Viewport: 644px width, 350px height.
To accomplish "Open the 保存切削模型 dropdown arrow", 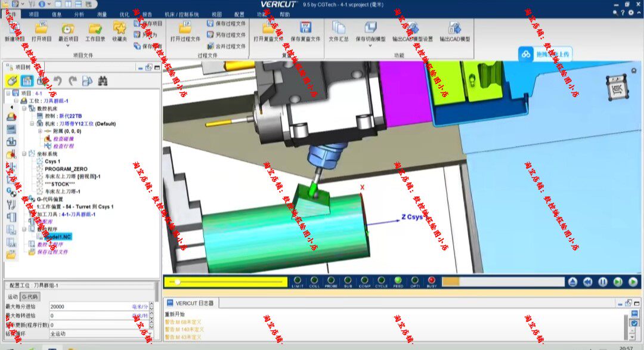I will [x=370, y=45].
